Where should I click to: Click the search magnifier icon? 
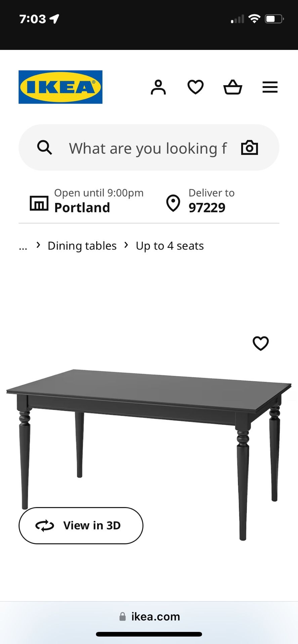(x=45, y=148)
